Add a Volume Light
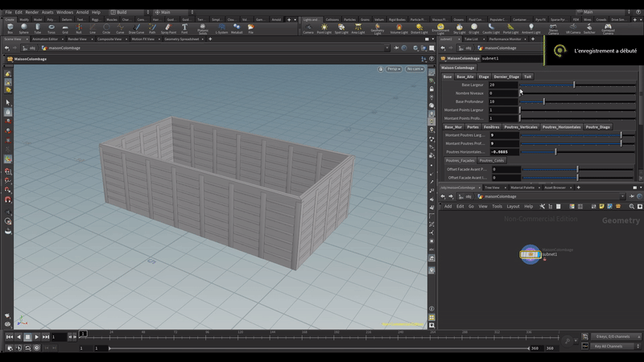The image size is (644, 362). coord(398,28)
